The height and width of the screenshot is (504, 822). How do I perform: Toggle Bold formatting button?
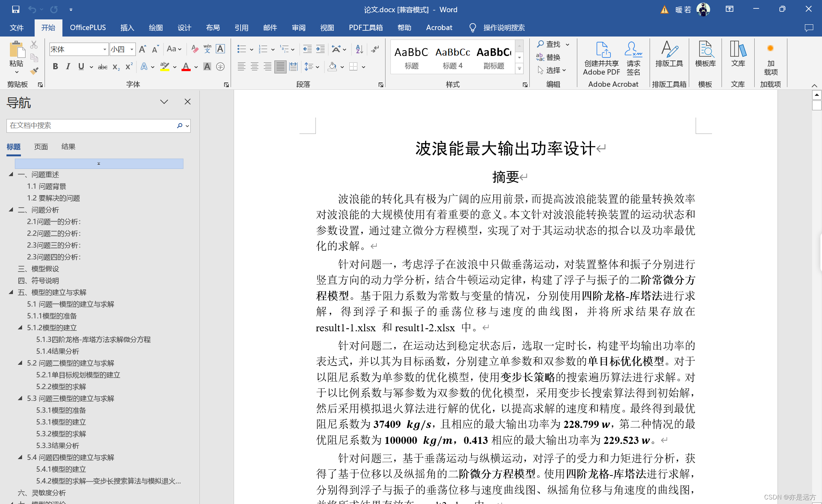click(x=56, y=67)
